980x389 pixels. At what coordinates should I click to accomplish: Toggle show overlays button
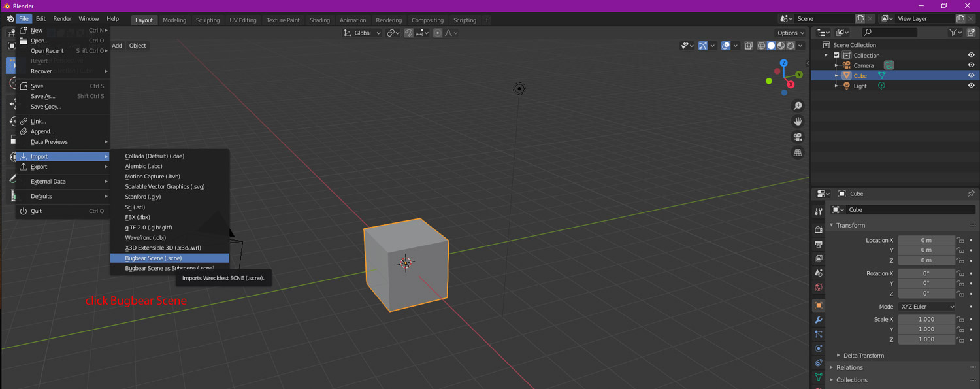pos(726,46)
